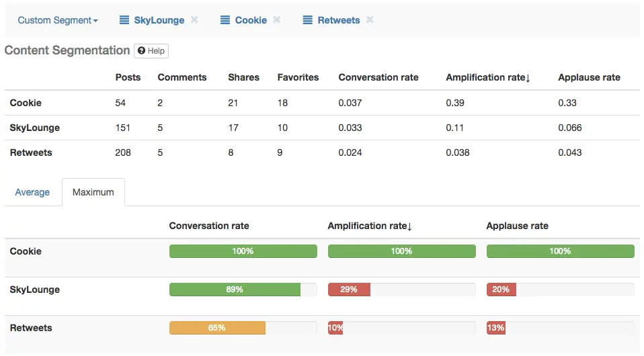
Task: Remove the Retweets segment with its X
Action: point(370,20)
